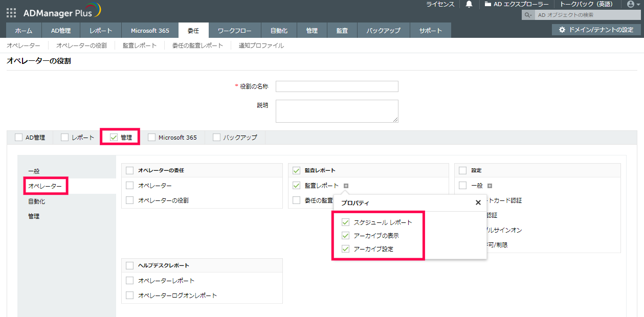Expand the 一般 settings plus icon
This screenshot has height=317, width=644.
click(490, 186)
